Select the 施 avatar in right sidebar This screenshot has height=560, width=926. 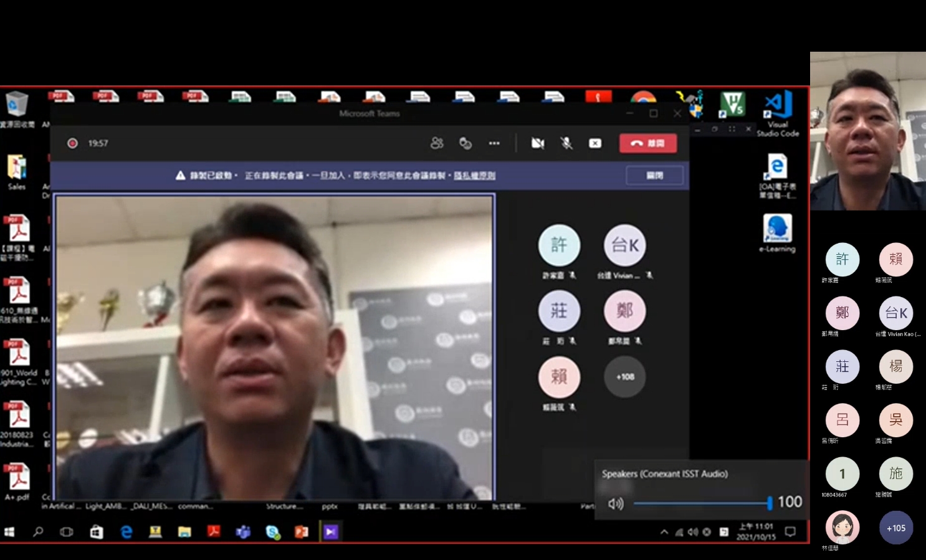pos(896,473)
